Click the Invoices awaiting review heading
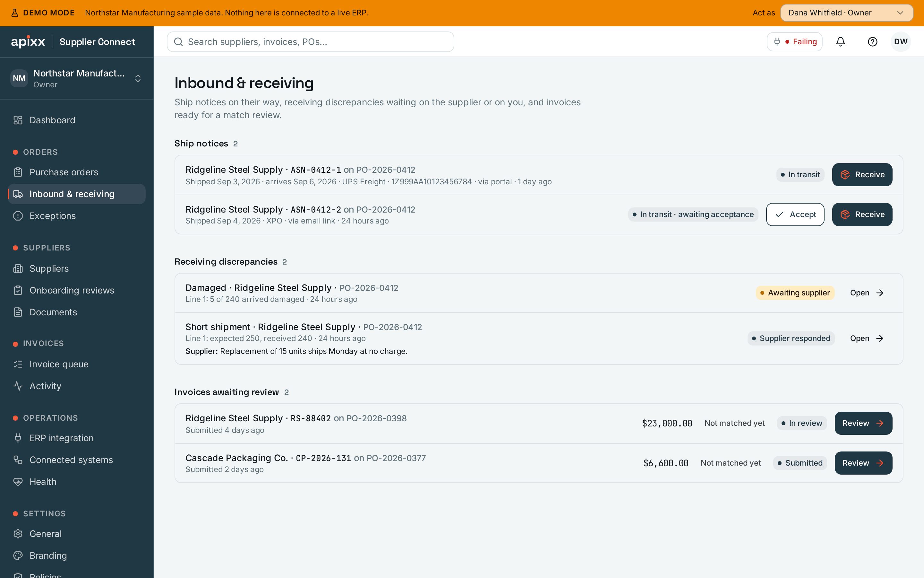Screen dimensions: 924x578 pos(227,392)
